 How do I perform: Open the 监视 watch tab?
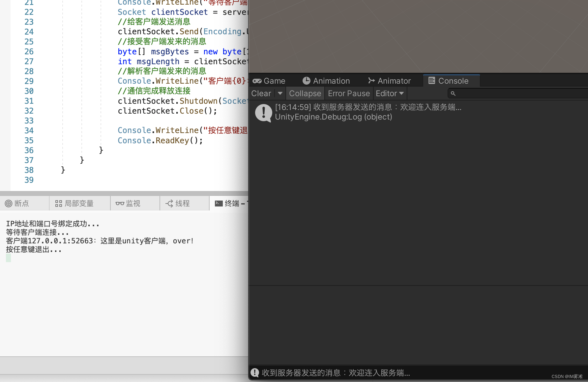coord(135,204)
